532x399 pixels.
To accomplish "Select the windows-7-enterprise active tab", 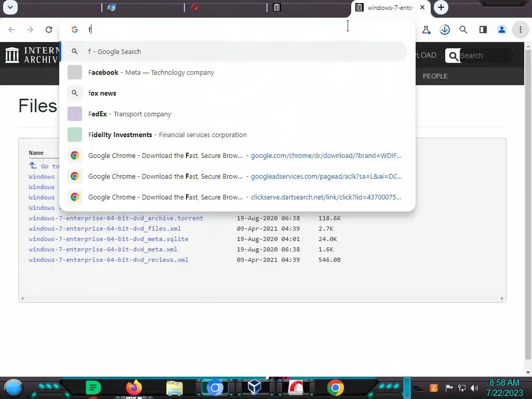I will 390,7.
